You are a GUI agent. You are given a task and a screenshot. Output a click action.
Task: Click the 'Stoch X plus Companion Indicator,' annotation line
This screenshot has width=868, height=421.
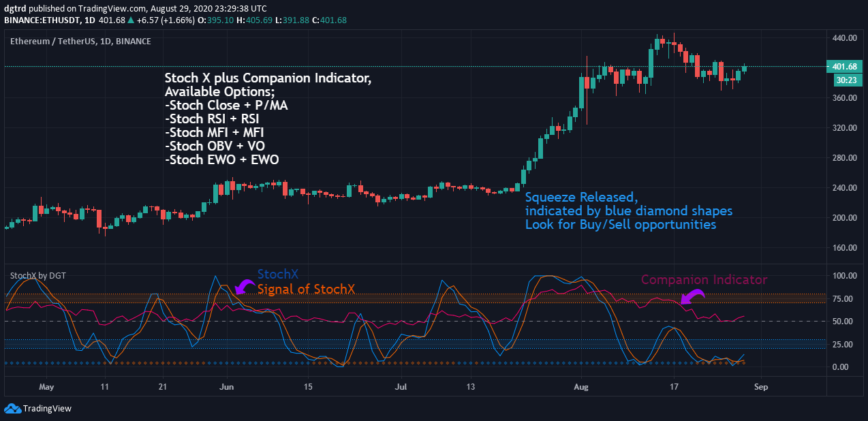[x=268, y=78]
